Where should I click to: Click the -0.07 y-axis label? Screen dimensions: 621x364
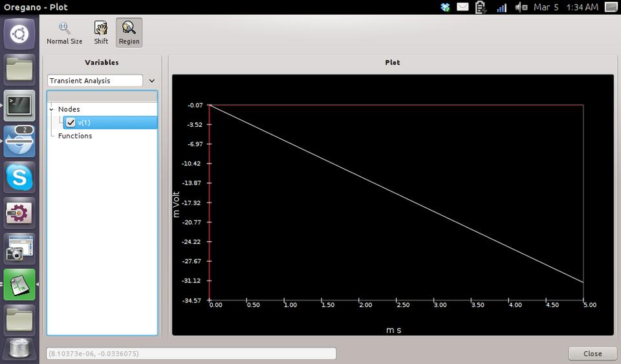pyautogui.click(x=195, y=105)
